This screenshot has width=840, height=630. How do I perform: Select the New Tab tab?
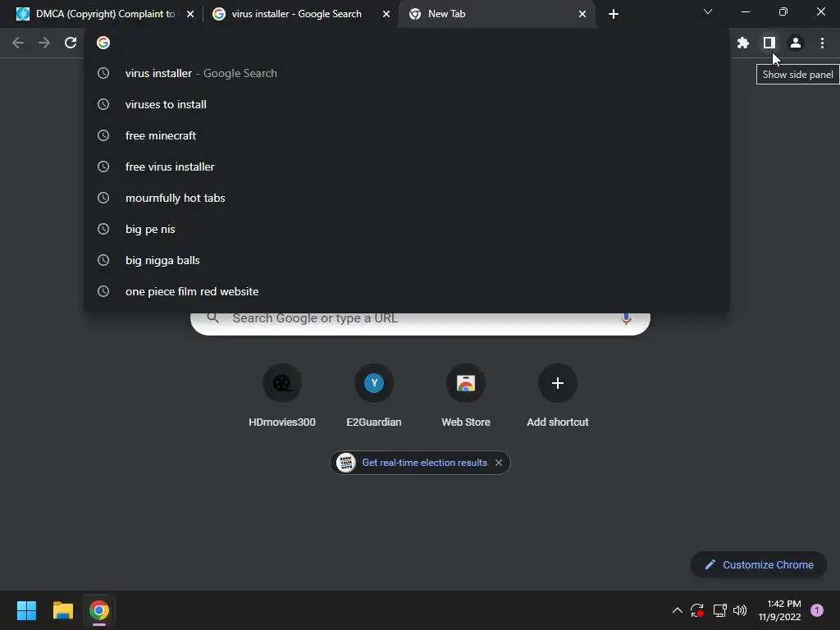497,14
